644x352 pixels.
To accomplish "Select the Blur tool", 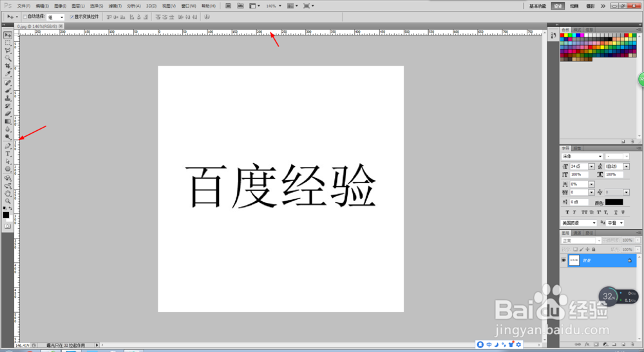I will (x=8, y=129).
